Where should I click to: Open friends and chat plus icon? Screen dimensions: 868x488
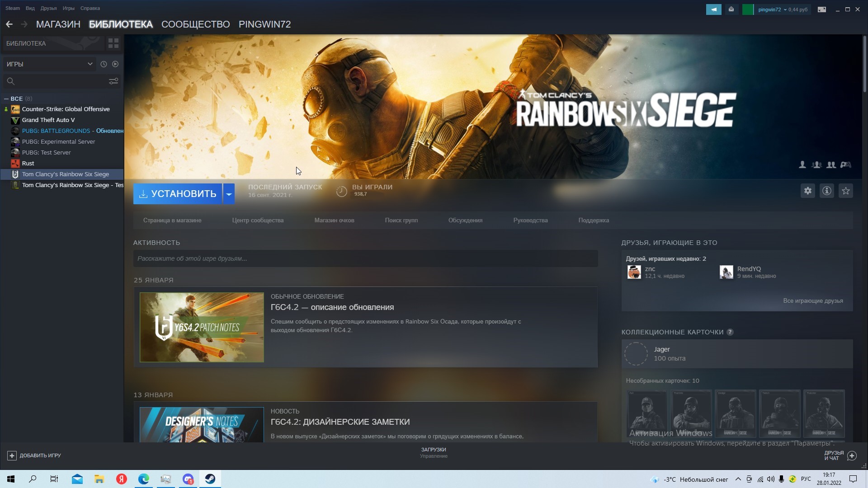tap(852, 455)
